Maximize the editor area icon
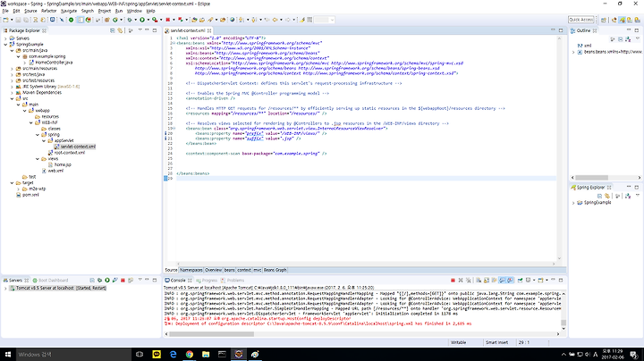644x361 pixels. click(561, 30)
